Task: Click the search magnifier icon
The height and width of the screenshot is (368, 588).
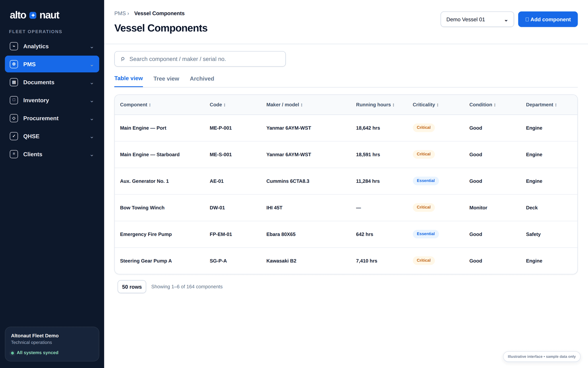Action: click(123, 59)
